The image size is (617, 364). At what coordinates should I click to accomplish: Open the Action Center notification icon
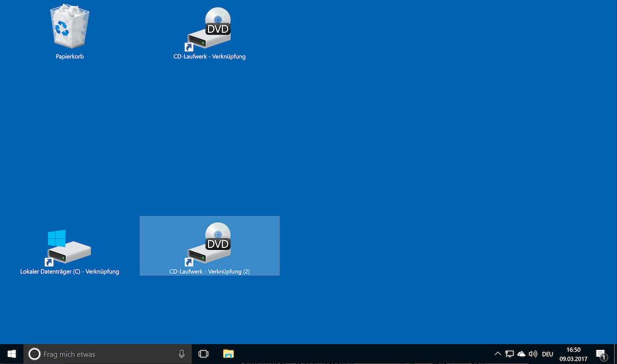click(x=601, y=354)
